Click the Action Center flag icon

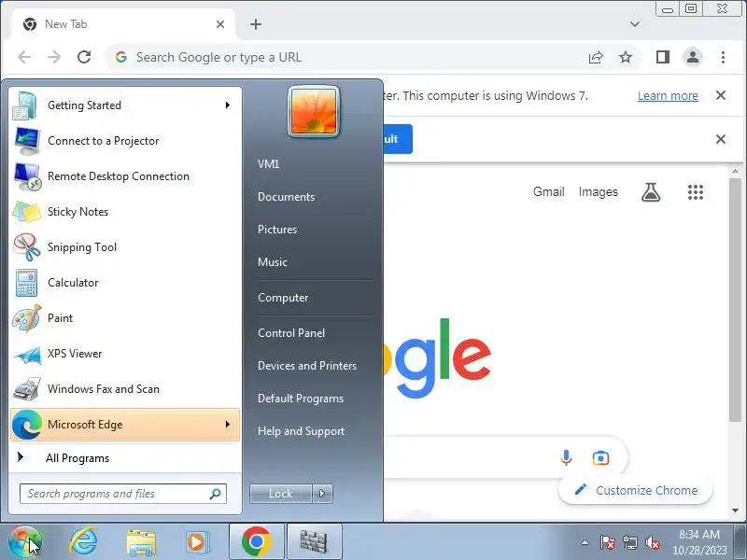(608, 542)
